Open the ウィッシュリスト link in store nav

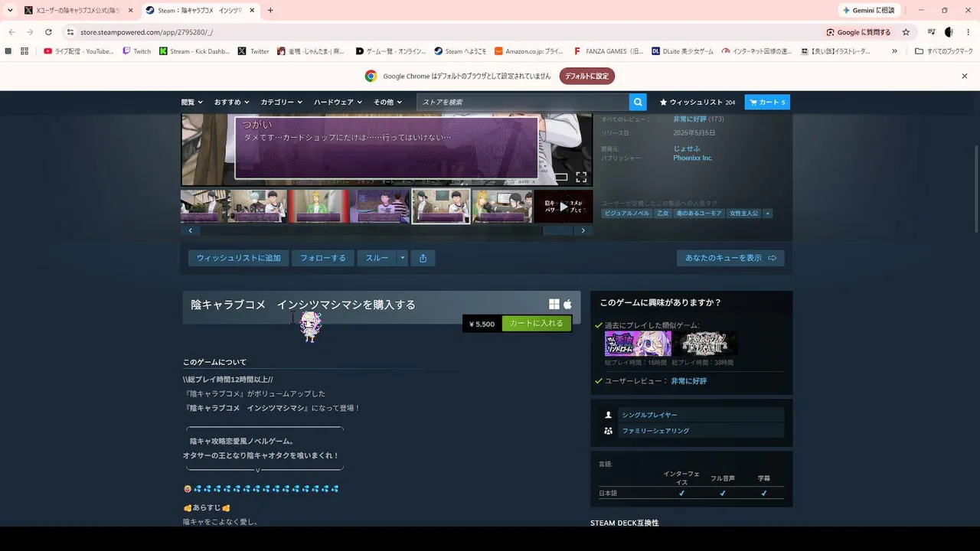point(697,102)
